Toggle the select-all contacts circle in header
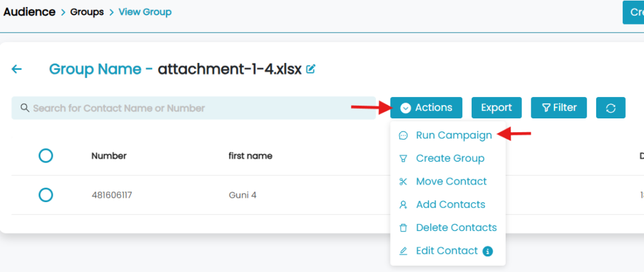This screenshot has width=644, height=272. [45, 156]
